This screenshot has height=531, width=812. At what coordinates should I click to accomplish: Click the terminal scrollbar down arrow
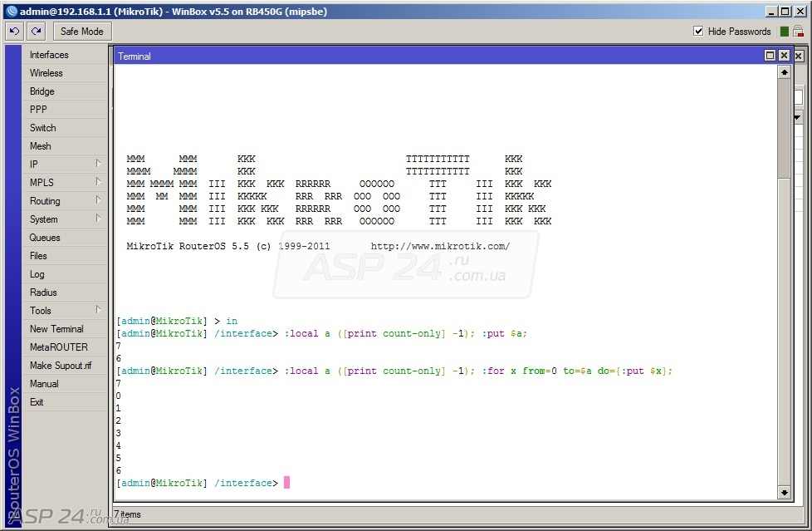pyautogui.click(x=784, y=492)
